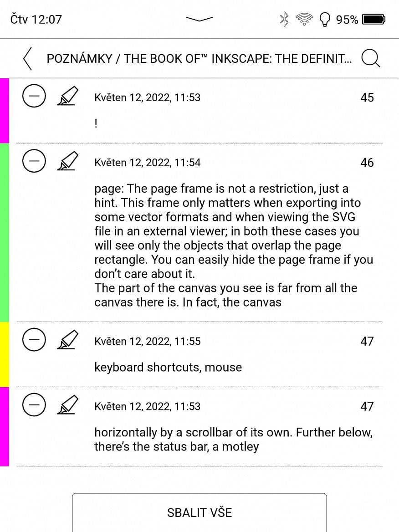This screenshot has height=532, width=399.
Task: Go back using the arrow button
Action: click(27, 58)
